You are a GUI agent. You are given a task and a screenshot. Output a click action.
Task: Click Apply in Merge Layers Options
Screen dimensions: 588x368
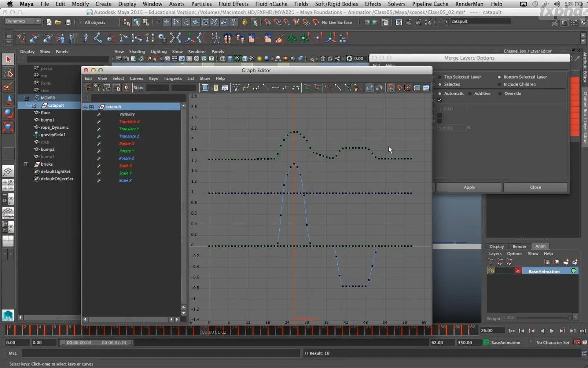pos(469,187)
